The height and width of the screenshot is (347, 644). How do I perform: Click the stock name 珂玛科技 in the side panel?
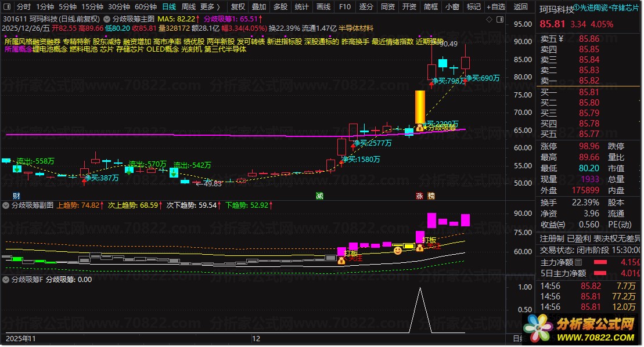tap(556, 9)
